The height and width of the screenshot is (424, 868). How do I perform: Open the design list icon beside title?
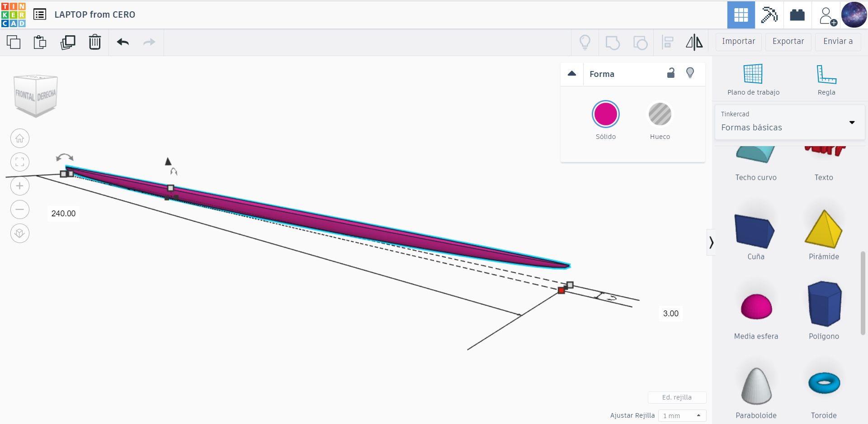click(x=40, y=14)
